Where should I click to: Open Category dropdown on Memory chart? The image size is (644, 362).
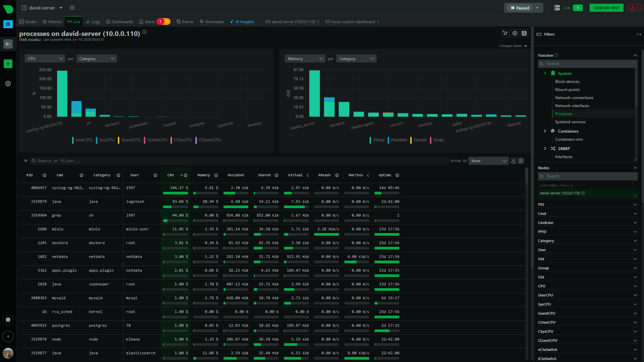[x=356, y=59]
